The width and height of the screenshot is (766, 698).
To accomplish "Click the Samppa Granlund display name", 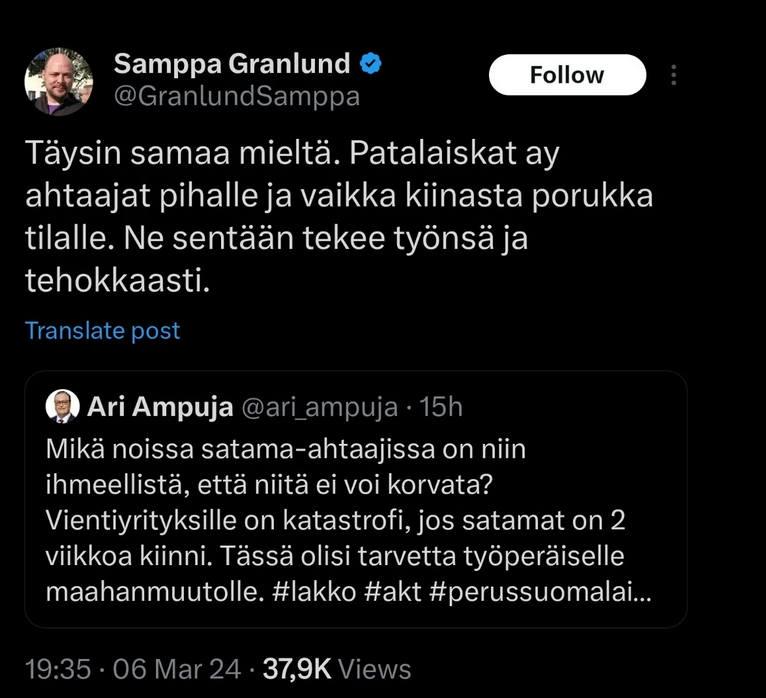I will (232, 65).
